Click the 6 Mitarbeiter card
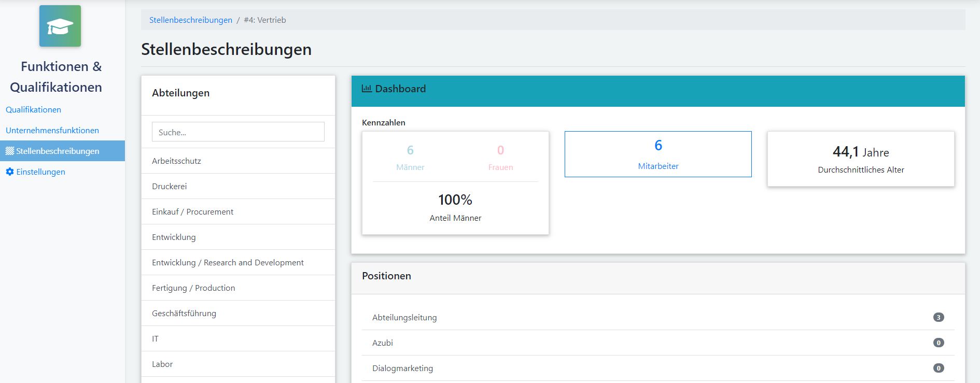 click(x=658, y=154)
